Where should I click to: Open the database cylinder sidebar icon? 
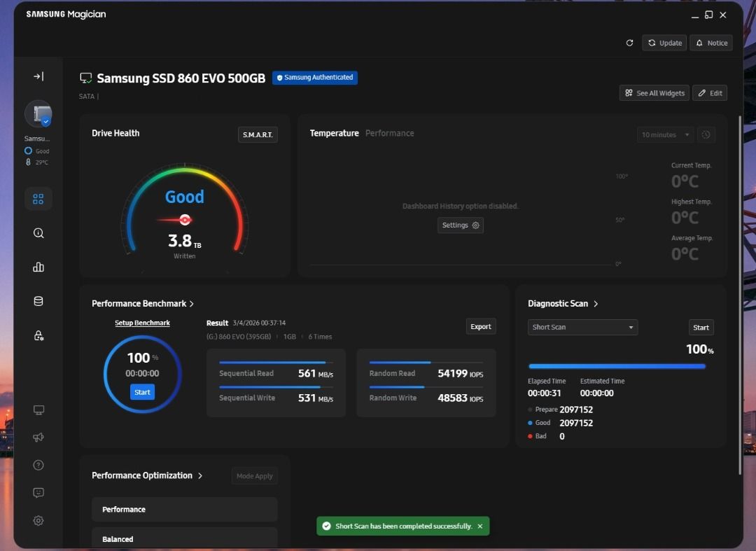click(38, 301)
